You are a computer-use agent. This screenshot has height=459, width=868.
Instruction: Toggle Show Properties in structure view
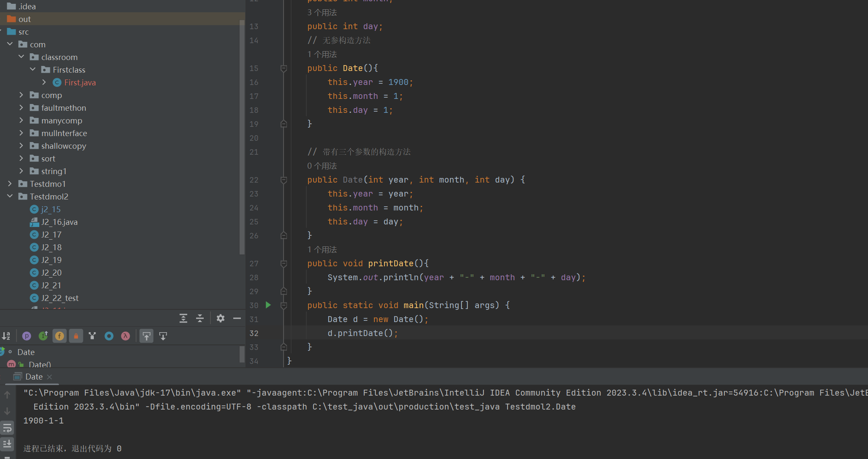(27, 336)
